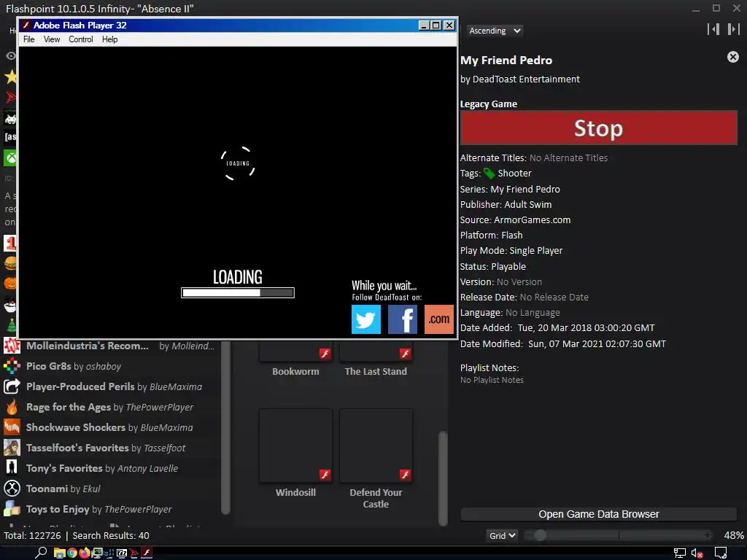Click the red Stop button
The image size is (747, 560).
(599, 128)
